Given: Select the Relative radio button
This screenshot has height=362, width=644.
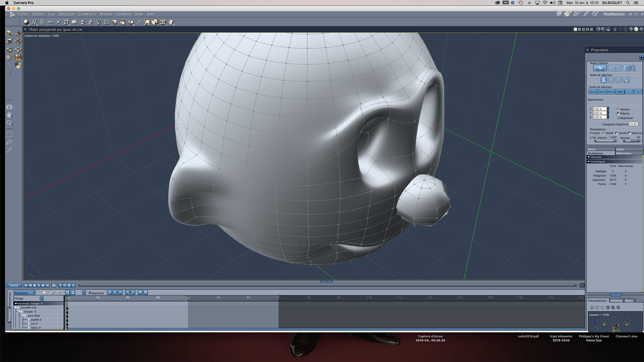Looking at the screenshot, I should point(618,114).
